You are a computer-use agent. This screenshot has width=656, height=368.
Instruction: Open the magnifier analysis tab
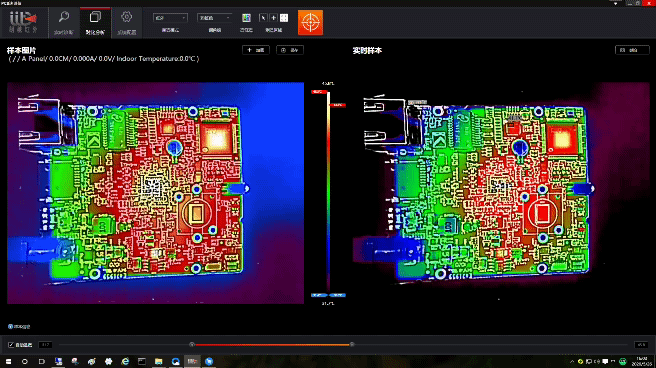[x=64, y=23]
